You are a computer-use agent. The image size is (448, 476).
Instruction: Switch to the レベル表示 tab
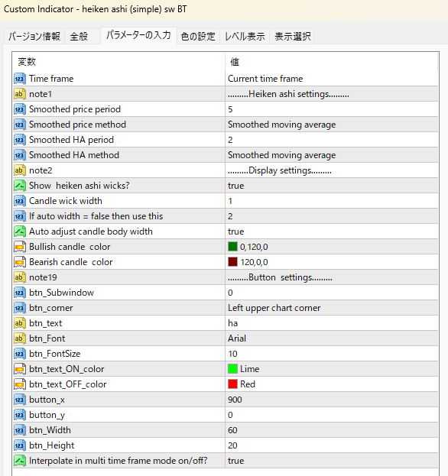245,37
